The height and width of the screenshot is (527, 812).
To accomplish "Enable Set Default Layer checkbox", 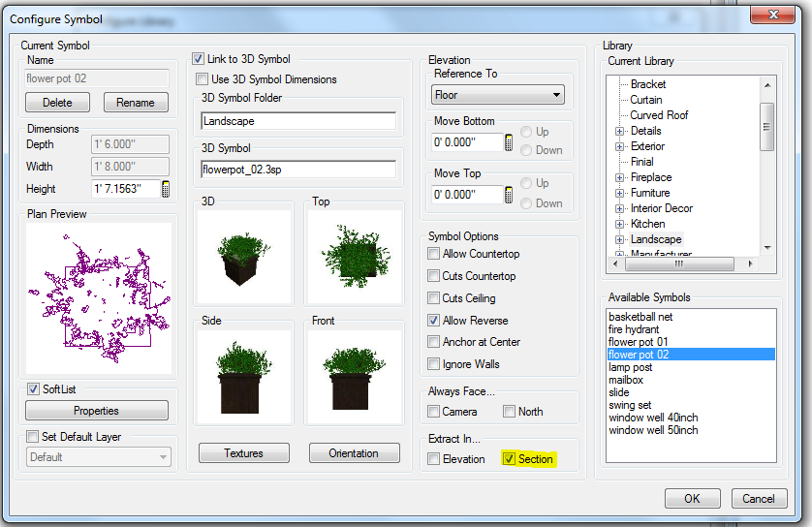I will point(32,436).
